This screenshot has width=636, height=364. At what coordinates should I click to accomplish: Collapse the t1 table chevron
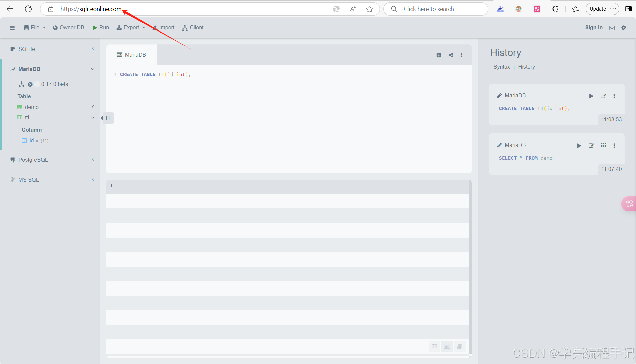(x=93, y=117)
